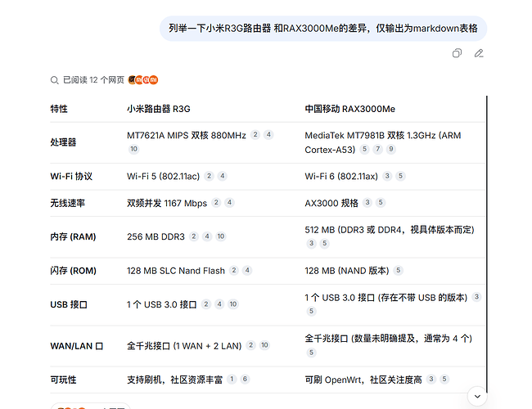Click the scroll-to-bottom chevron button

click(477, 396)
